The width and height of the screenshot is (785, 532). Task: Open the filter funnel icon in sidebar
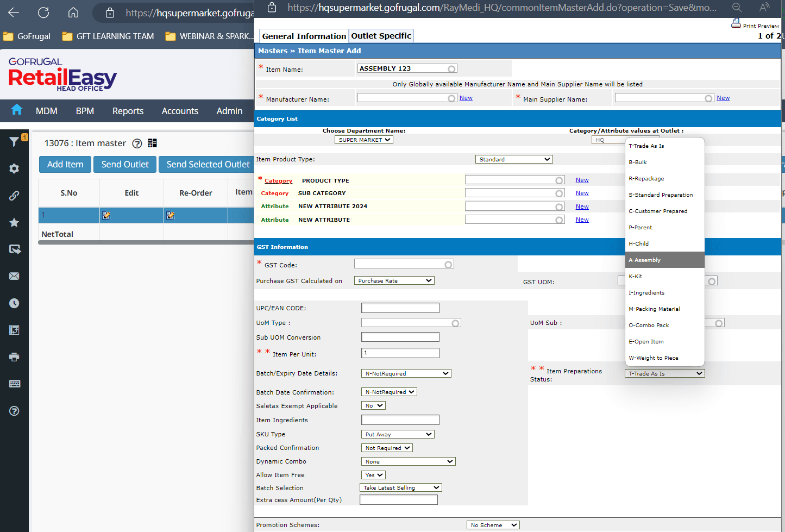(x=14, y=141)
